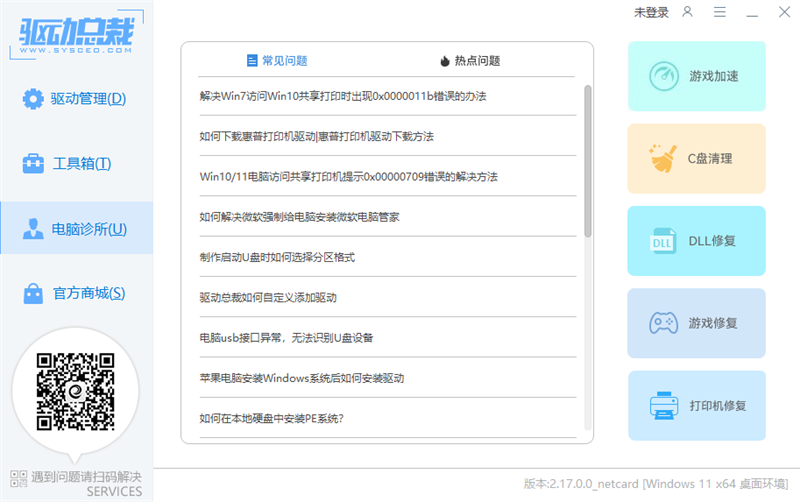Open article 驱动总裁如何自定义添加驱动
The height and width of the screenshot is (502, 800).
[x=268, y=297]
